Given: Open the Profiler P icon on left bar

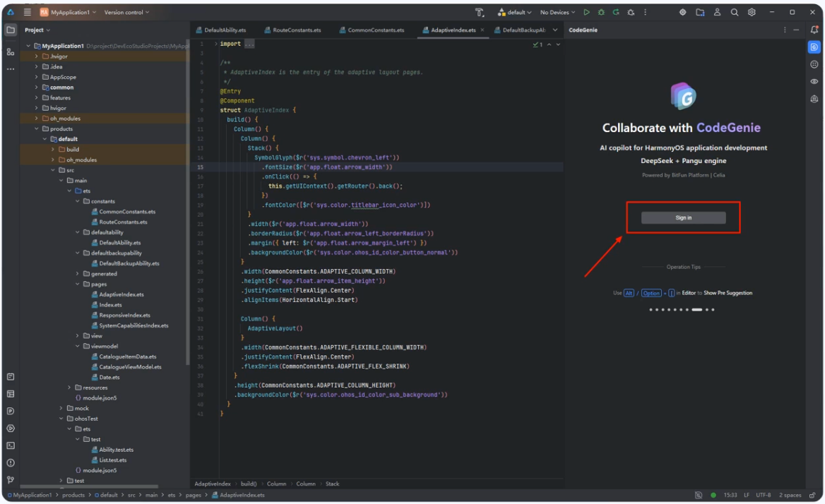Looking at the screenshot, I should 11,411.
